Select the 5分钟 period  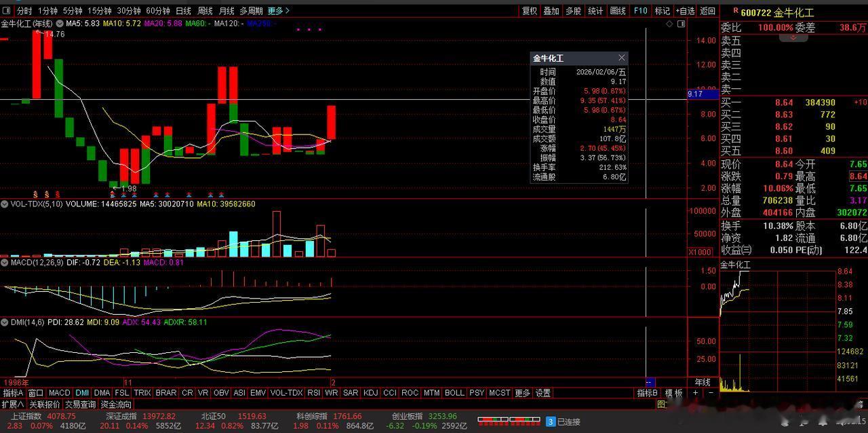pos(73,11)
